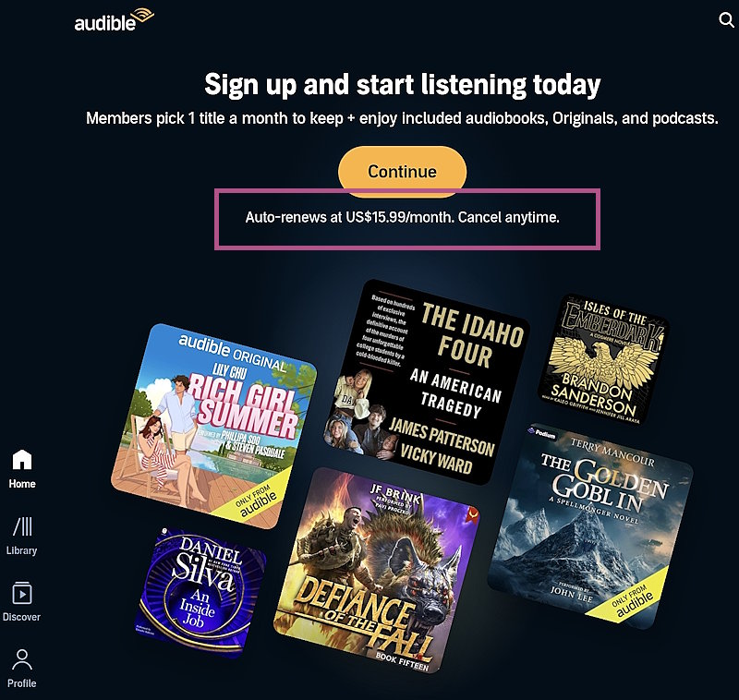Select the Profile label in sidebar
This screenshot has height=700, width=739.
point(21,683)
